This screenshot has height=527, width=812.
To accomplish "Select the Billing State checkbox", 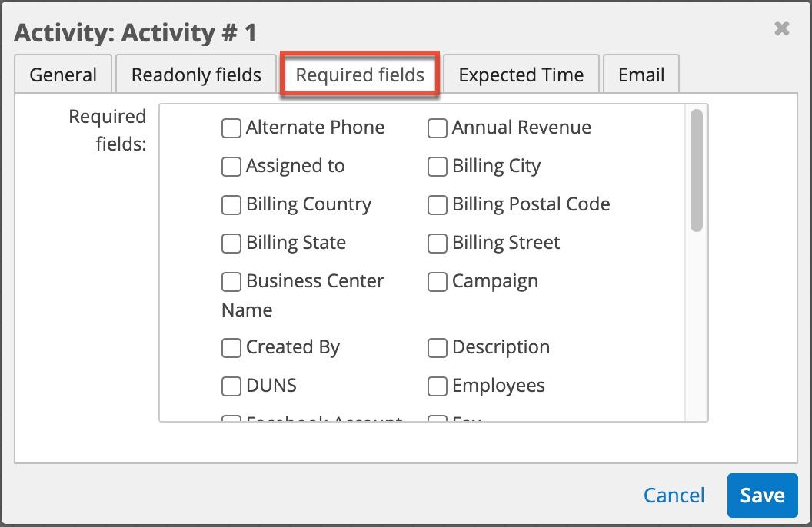I will pos(231,244).
